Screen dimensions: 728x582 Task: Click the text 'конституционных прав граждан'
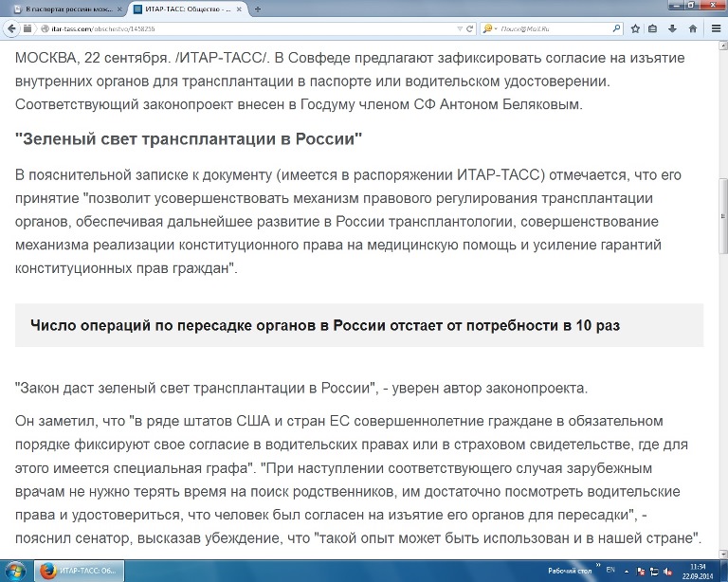(121, 268)
